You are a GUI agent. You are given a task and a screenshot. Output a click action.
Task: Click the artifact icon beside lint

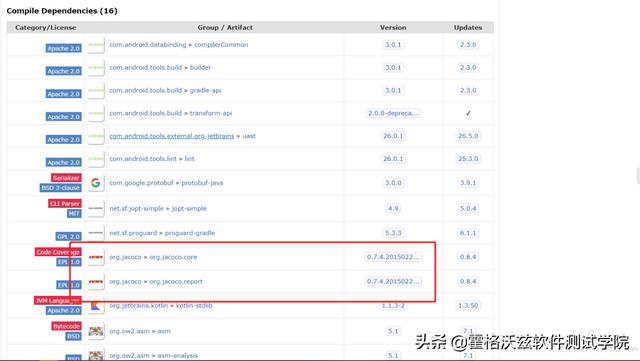click(96, 159)
